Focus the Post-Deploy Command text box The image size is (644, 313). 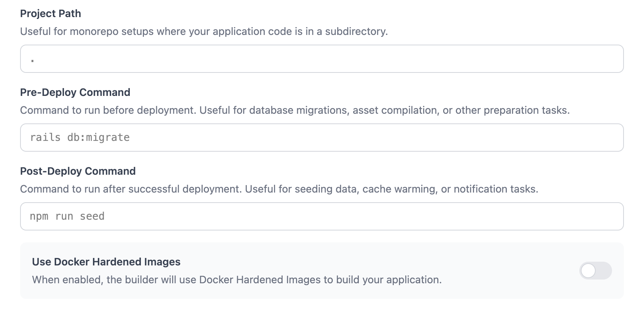point(322,216)
